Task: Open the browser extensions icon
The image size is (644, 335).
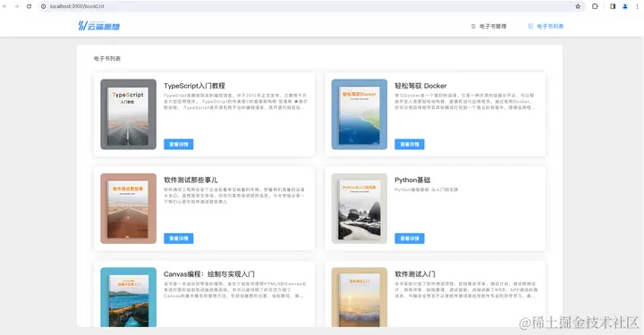Action: 595,6
